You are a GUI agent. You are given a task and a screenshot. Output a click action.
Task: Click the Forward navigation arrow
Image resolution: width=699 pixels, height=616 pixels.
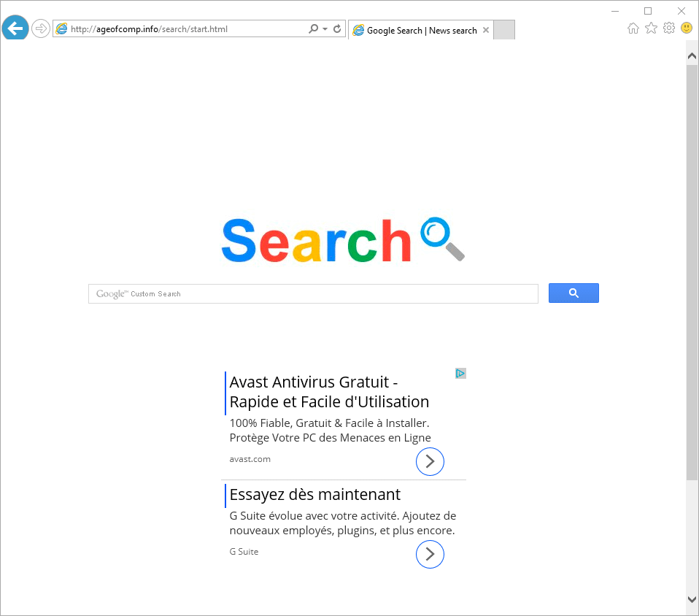(41, 29)
